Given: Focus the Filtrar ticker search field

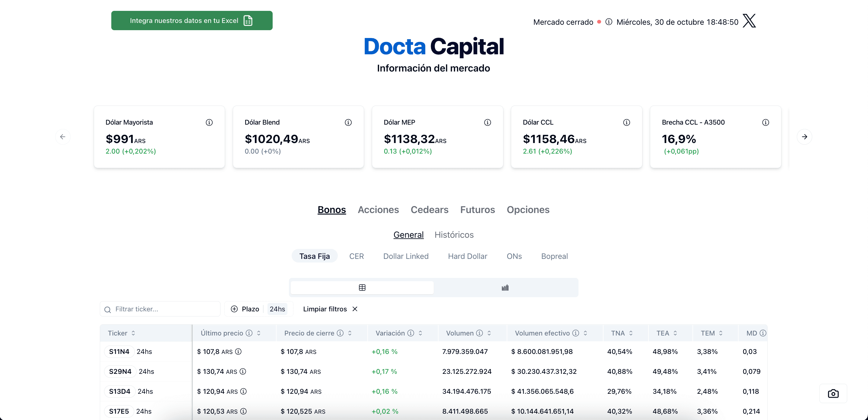Looking at the screenshot, I should coord(160,309).
